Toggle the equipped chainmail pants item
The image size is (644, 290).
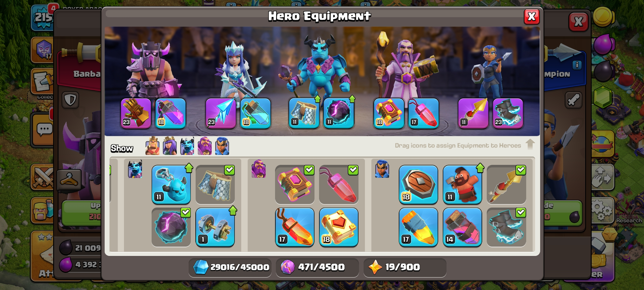pos(215,184)
